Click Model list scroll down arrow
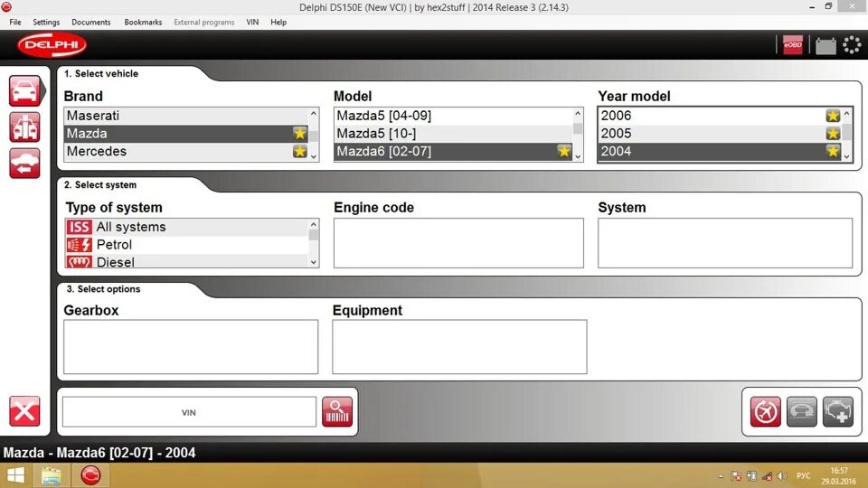This screenshot has height=488, width=868. pyautogui.click(x=578, y=156)
